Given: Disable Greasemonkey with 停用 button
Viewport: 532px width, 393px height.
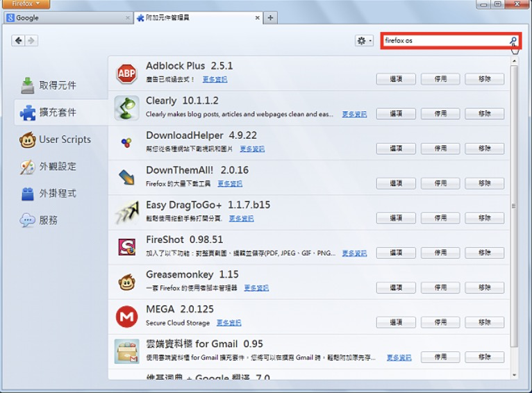Looking at the screenshot, I should 440,287.
